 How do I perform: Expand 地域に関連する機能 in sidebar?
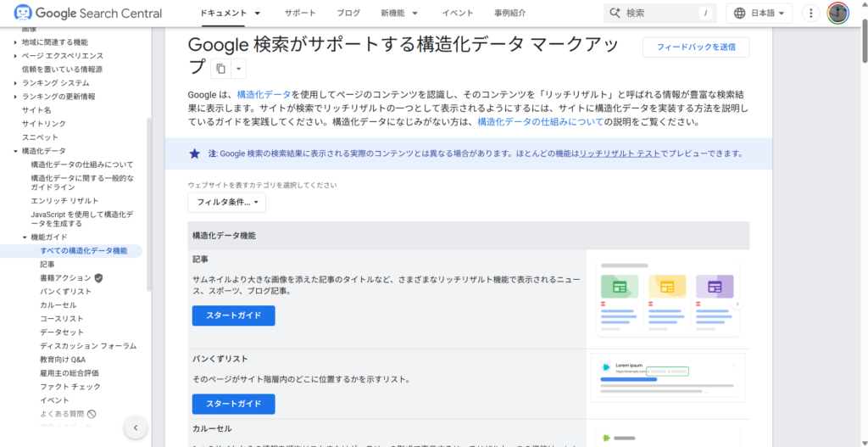point(15,42)
